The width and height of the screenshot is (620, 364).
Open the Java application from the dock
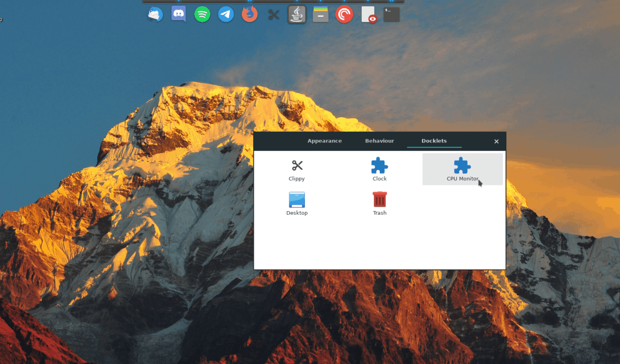(297, 14)
